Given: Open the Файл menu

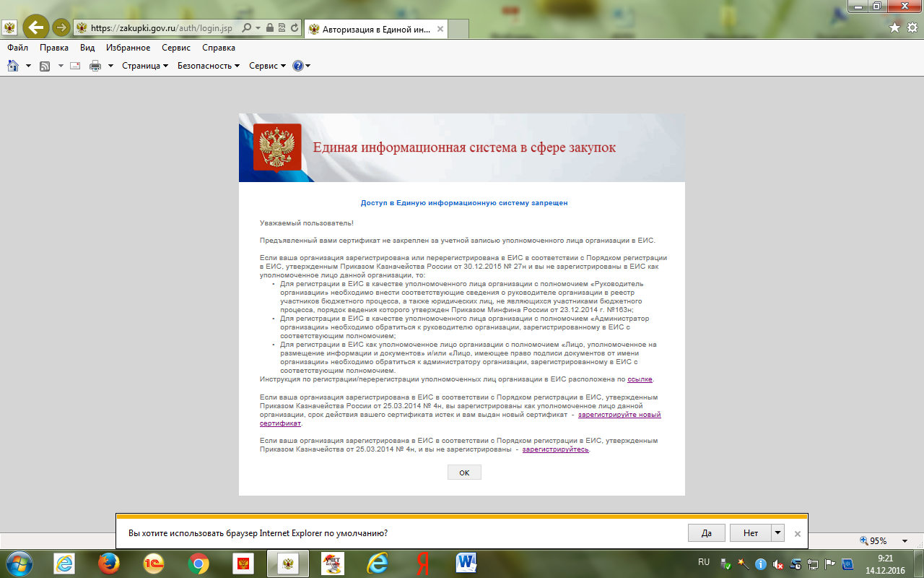Looking at the screenshot, I should (x=18, y=48).
